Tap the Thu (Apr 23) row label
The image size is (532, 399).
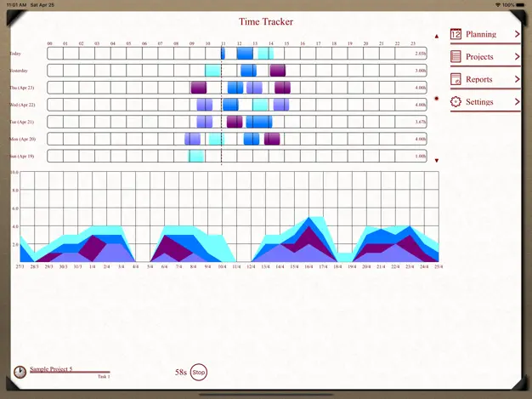[x=22, y=88]
